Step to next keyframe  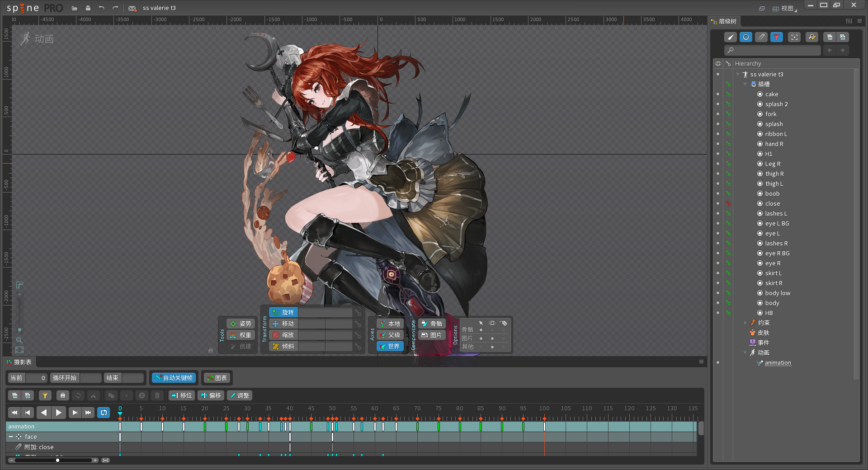click(x=75, y=412)
